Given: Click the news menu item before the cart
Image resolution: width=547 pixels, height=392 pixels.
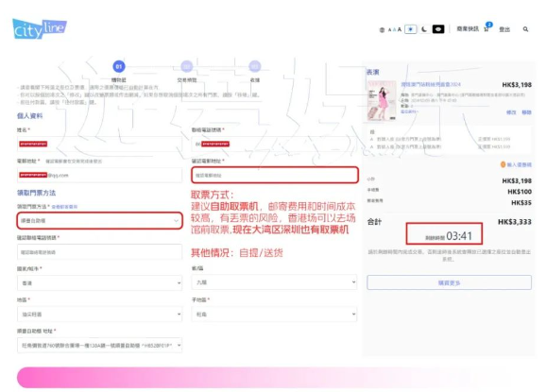Looking at the screenshot, I should (468, 29).
